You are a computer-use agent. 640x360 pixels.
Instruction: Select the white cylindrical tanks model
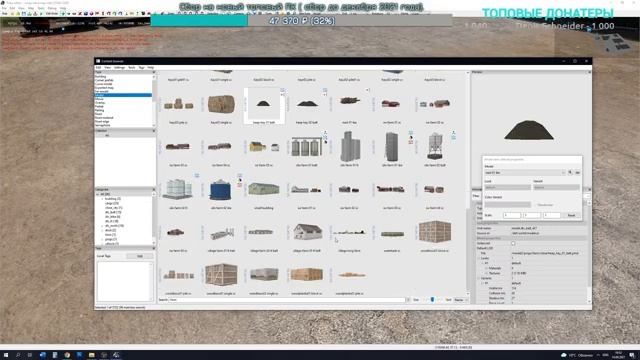(178, 189)
